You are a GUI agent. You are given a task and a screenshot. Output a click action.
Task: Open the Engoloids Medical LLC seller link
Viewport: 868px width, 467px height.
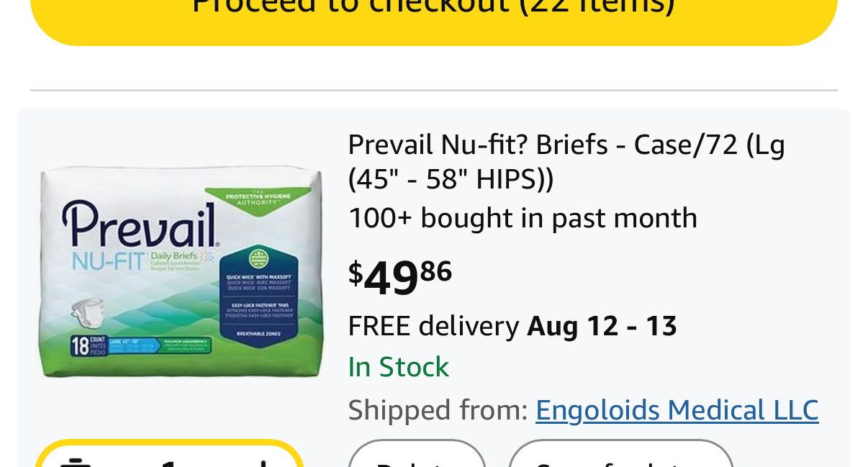677,410
